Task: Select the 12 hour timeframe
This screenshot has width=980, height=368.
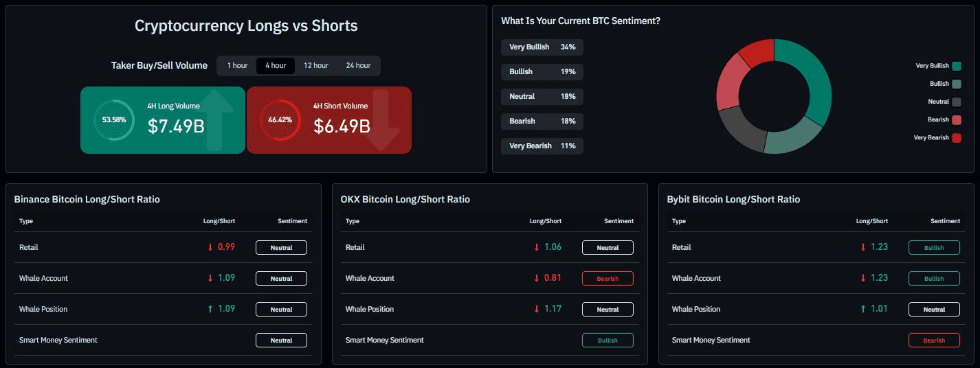Action: [316, 66]
